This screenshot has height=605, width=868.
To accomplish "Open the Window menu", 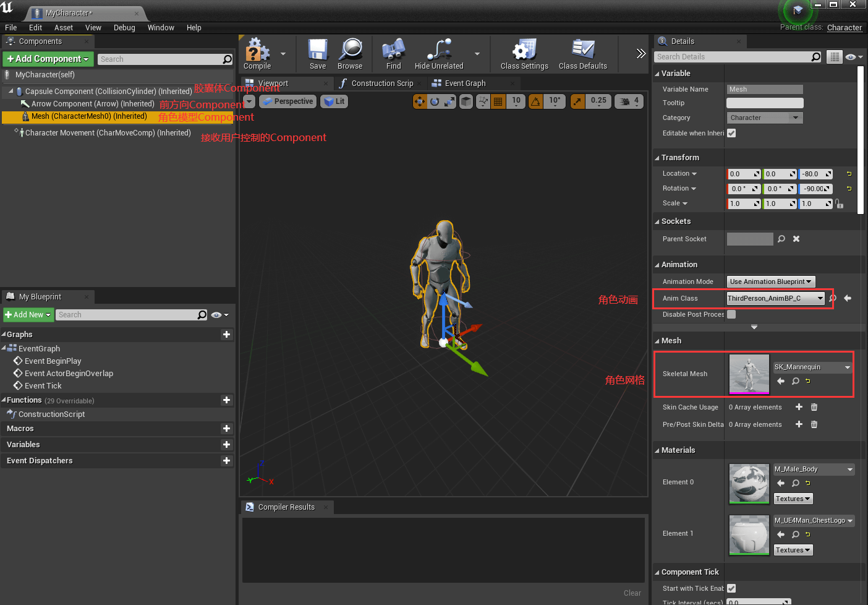I will tap(161, 28).
